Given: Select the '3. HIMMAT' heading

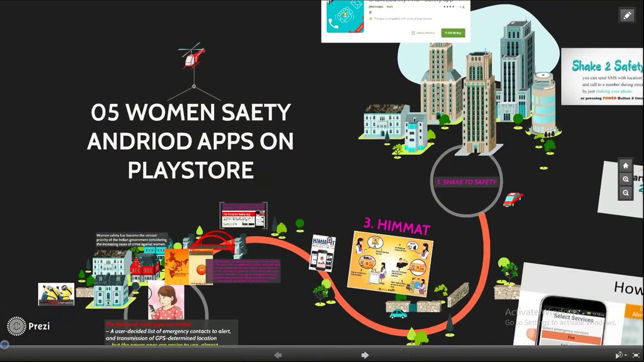Looking at the screenshot, I should [x=397, y=226].
